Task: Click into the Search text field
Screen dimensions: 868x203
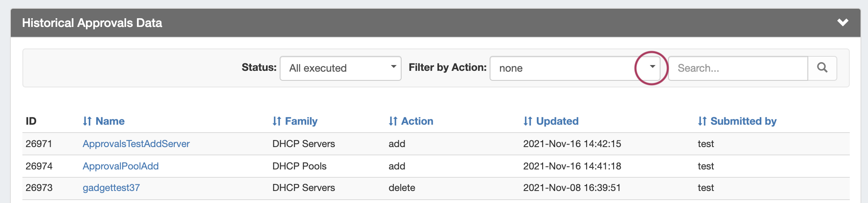Action: click(x=738, y=68)
